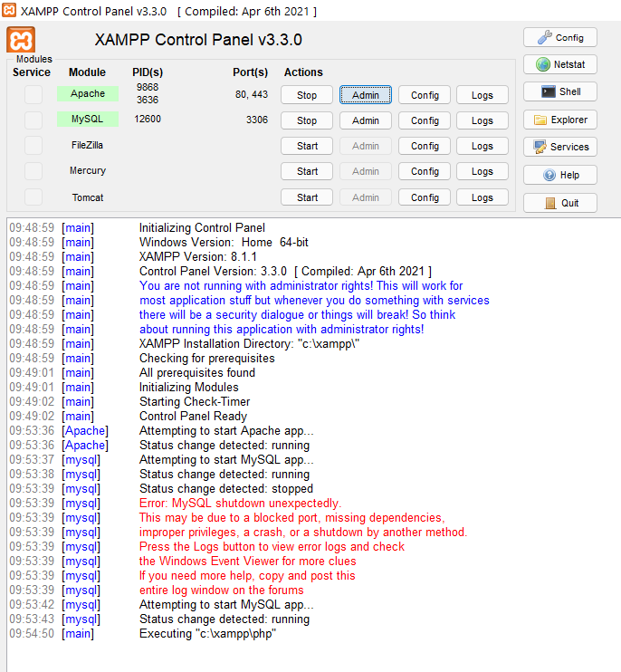Click the FileZilla module label
Screen dimensions: 621x672
tap(88, 145)
